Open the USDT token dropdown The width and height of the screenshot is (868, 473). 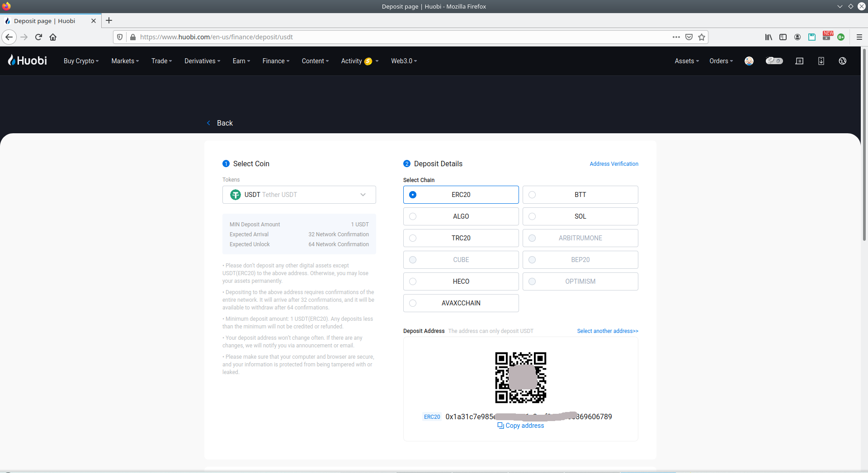tap(299, 195)
